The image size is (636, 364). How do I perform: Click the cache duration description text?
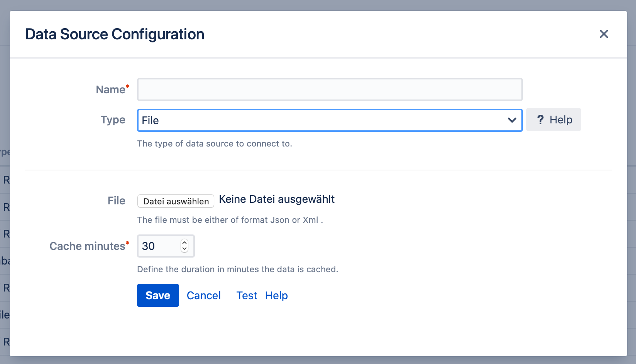(x=237, y=269)
